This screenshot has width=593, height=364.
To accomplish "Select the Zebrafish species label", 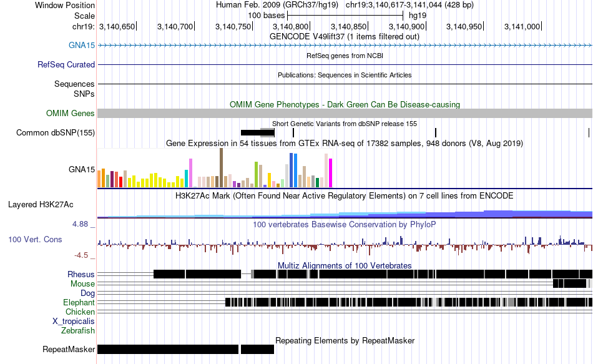I will 78,331.
